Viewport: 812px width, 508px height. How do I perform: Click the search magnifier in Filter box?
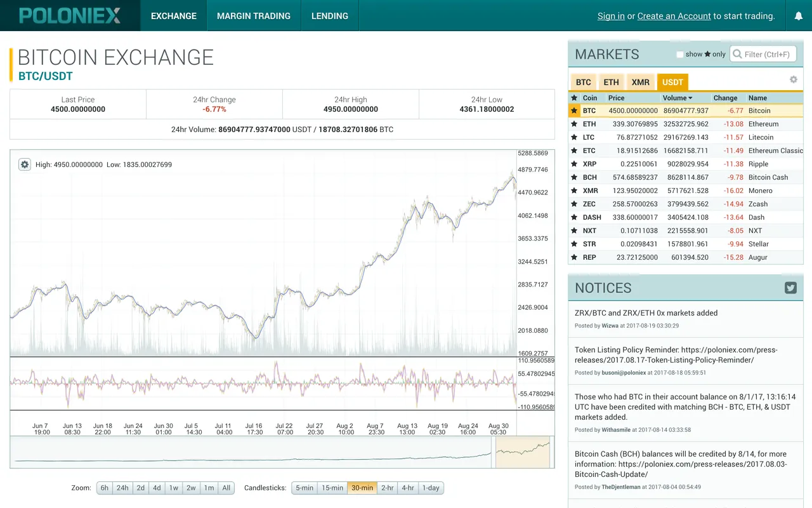tap(737, 54)
